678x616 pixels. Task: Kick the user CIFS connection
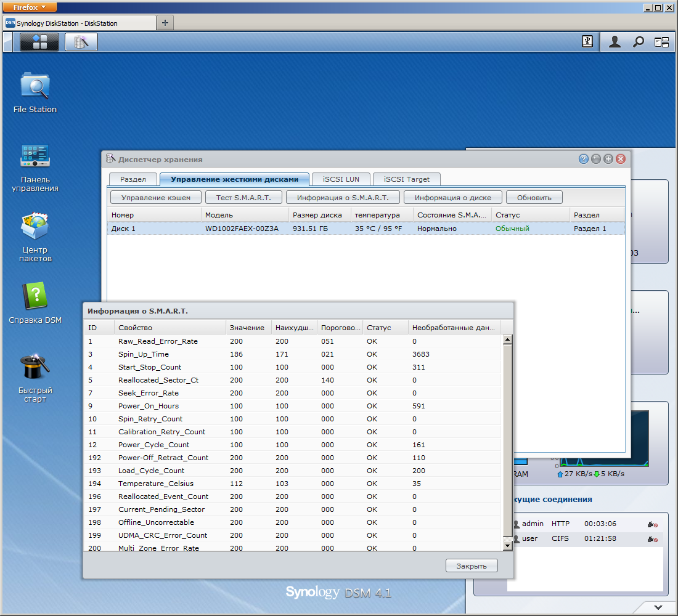(653, 539)
